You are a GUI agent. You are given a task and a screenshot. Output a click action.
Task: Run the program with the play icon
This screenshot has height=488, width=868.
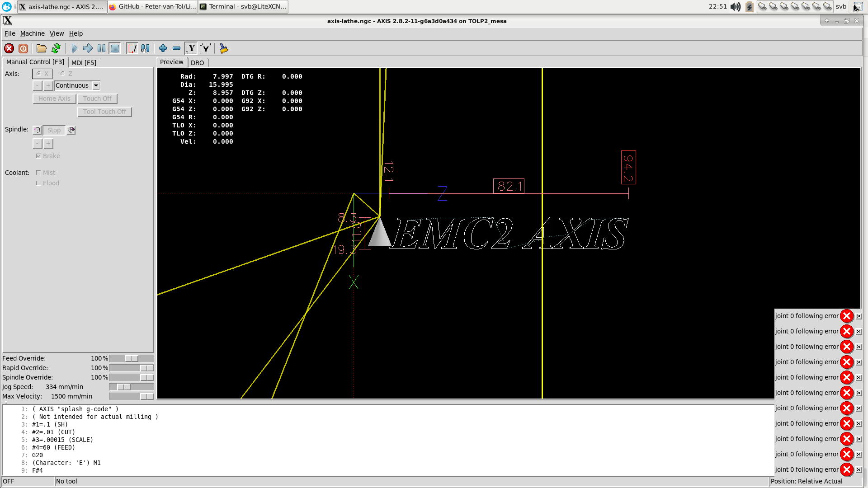(x=75, y=48)
